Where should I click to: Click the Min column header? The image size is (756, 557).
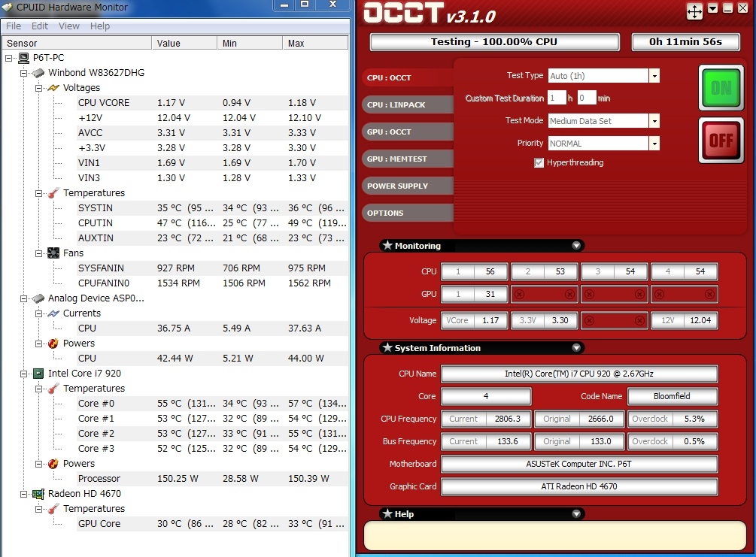[250, 43]
